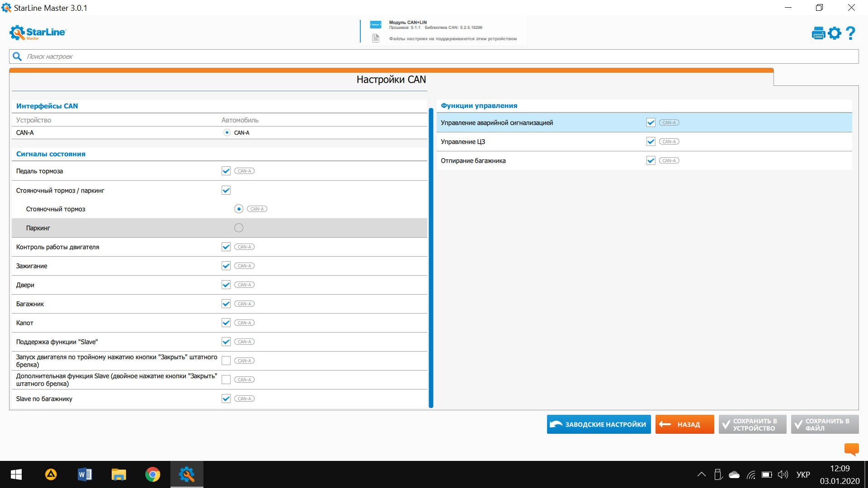
Task: Click ЗАВОДСКИЕ НАСТРОЙКИ button
Action: (599, 424)
